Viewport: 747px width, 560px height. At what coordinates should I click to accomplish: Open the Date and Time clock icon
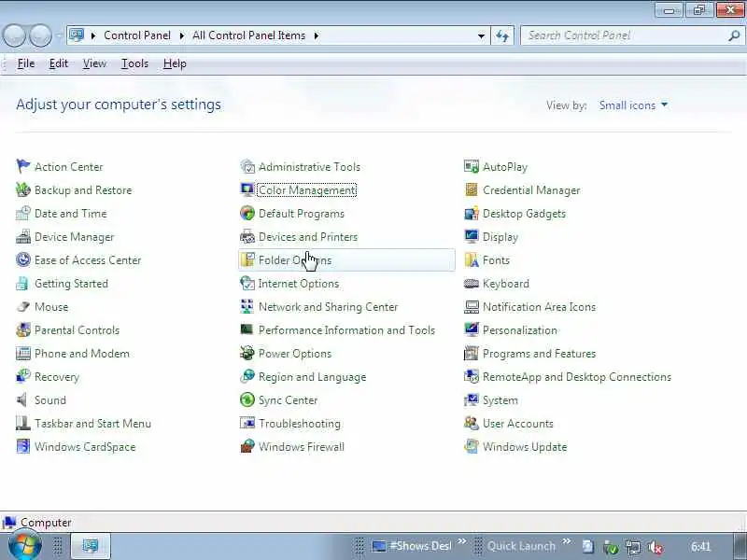(x=22, y=213)
